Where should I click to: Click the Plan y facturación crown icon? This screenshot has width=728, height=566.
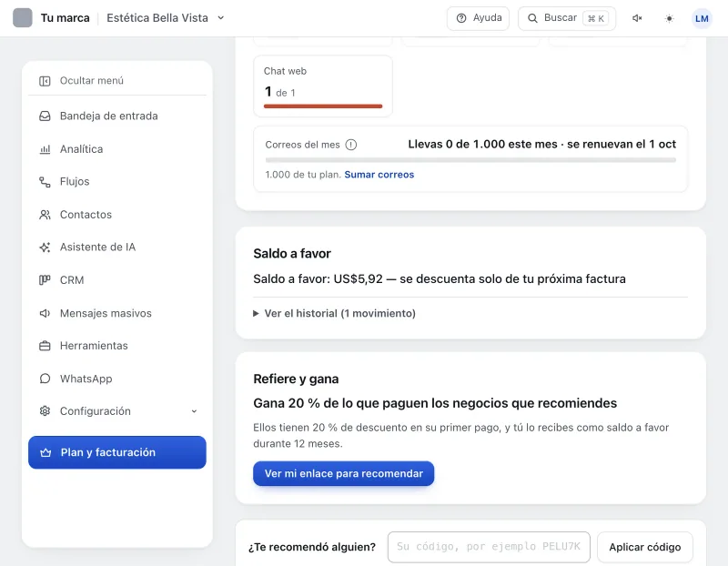45,452
